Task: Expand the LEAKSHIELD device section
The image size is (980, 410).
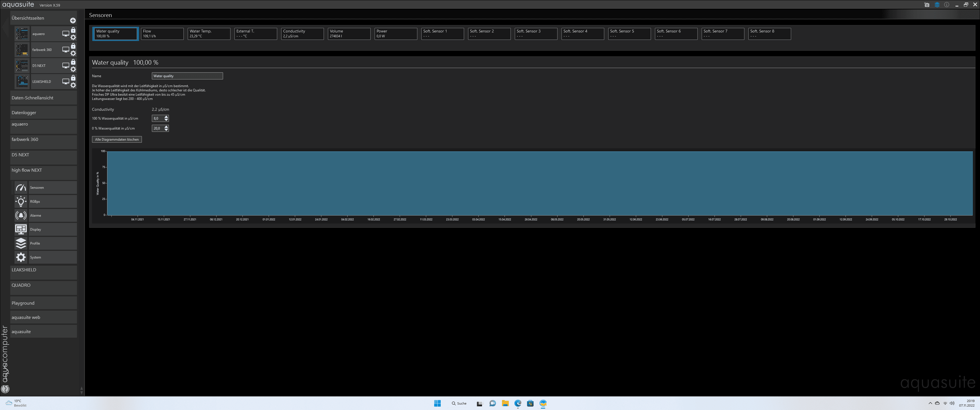Action: (x=43, y=272)
